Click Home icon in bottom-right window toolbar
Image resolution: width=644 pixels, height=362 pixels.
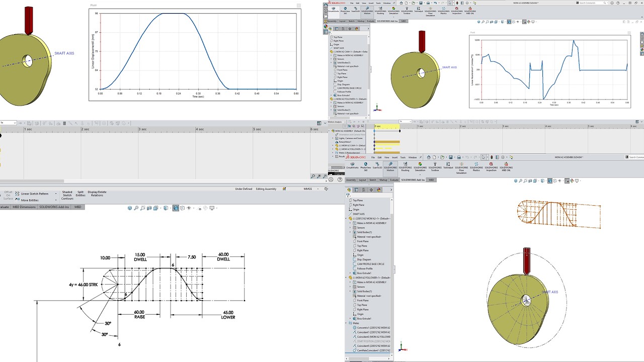pyautogui.click(x=429, y=157)
